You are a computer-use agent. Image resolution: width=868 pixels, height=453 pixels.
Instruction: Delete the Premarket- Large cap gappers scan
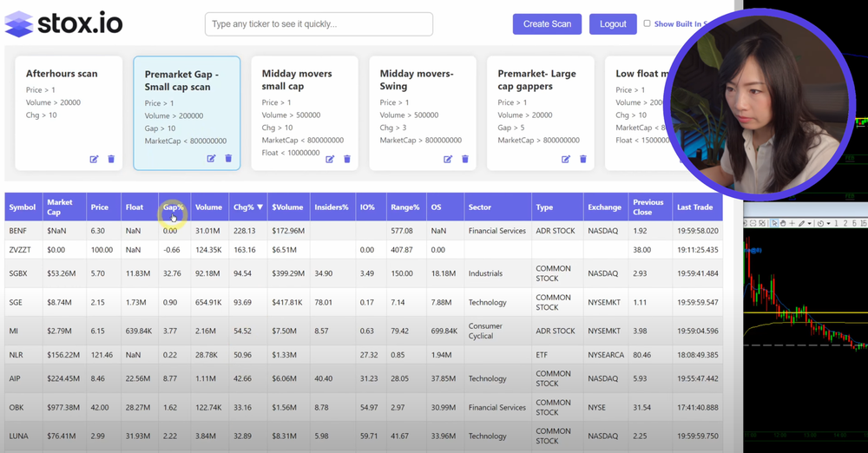coord(583,159)
